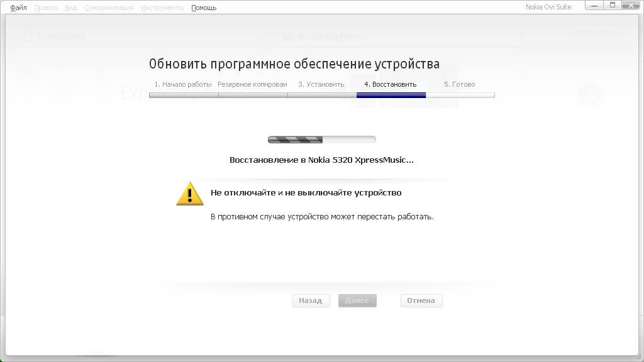644x362 pixels.
Task: Click heading Обновить программное обеспечение устройства
Action: 294,64
